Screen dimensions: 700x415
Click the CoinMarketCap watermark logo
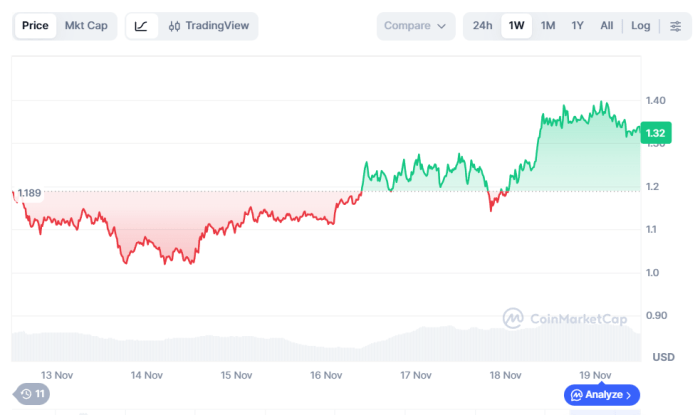tap(513, 318)
